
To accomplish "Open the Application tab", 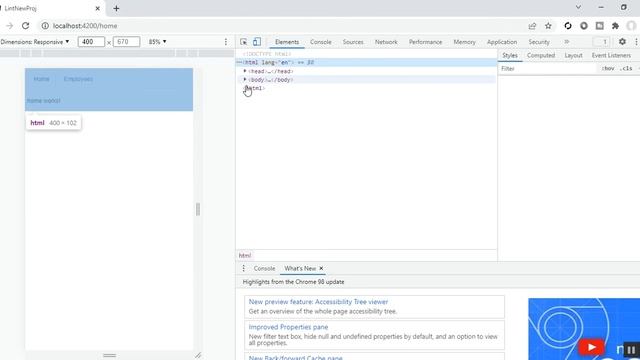I will point(502,42).
